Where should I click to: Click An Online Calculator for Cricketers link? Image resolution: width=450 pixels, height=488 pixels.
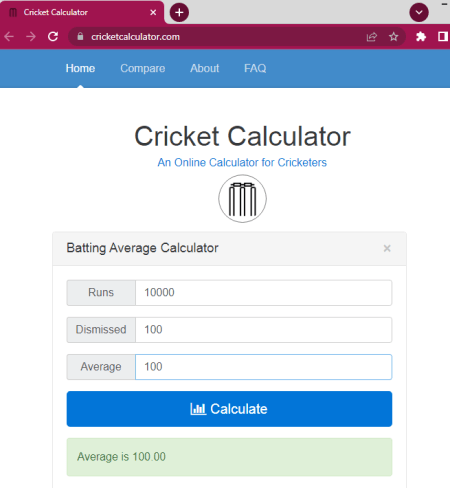pyautogui.click(x=242, y=162)
